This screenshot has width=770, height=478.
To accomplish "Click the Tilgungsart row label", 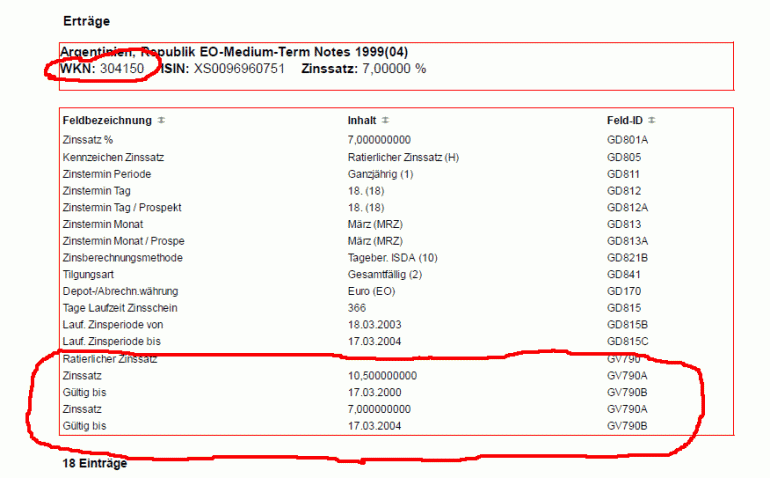I will click(88, 274).
